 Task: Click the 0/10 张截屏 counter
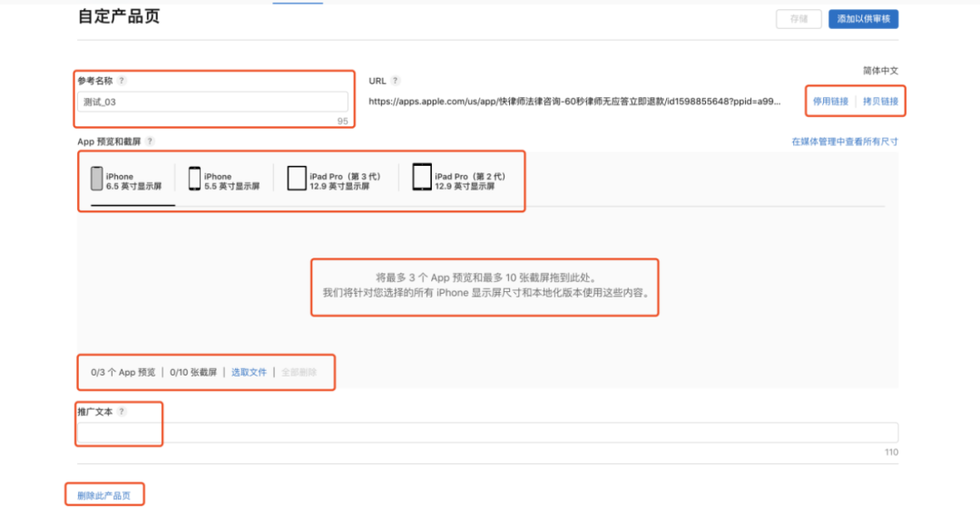point(193,372)
